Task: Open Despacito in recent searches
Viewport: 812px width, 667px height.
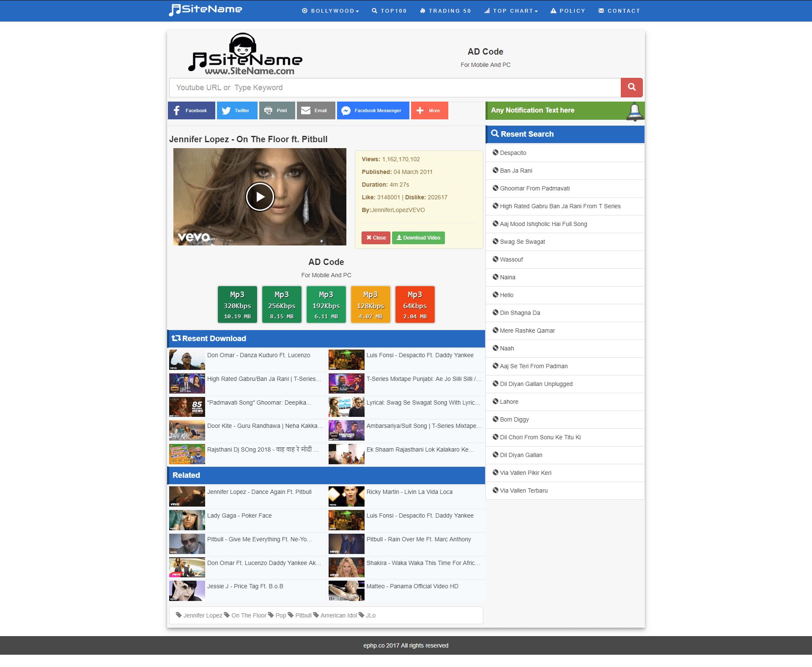Action: [513, 153]
